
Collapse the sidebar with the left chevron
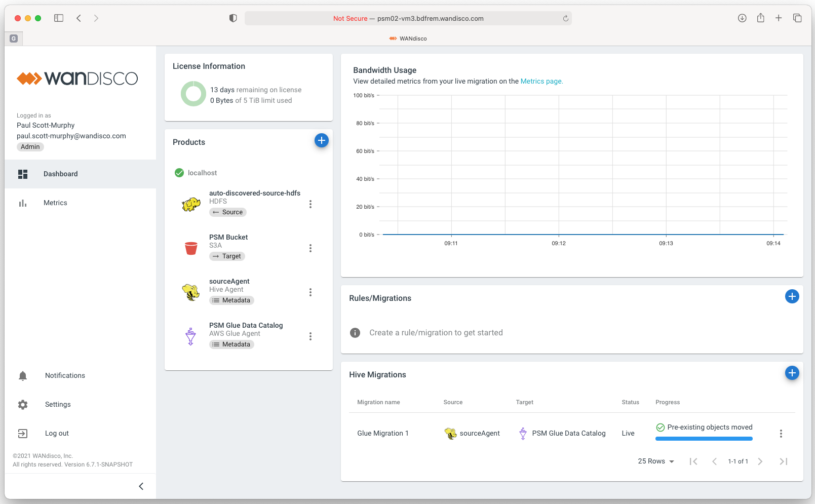pyautogui.click(x=141, y=486)
